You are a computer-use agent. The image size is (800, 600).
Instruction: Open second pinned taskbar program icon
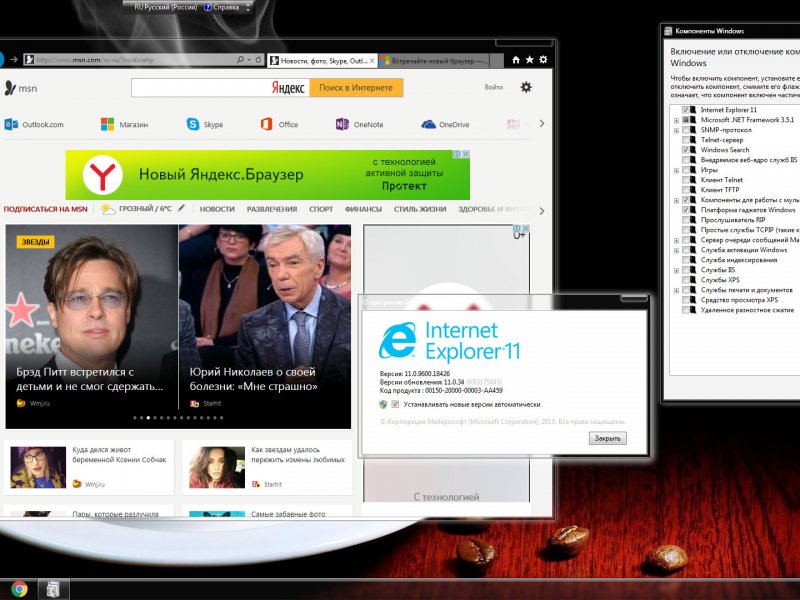53,589
